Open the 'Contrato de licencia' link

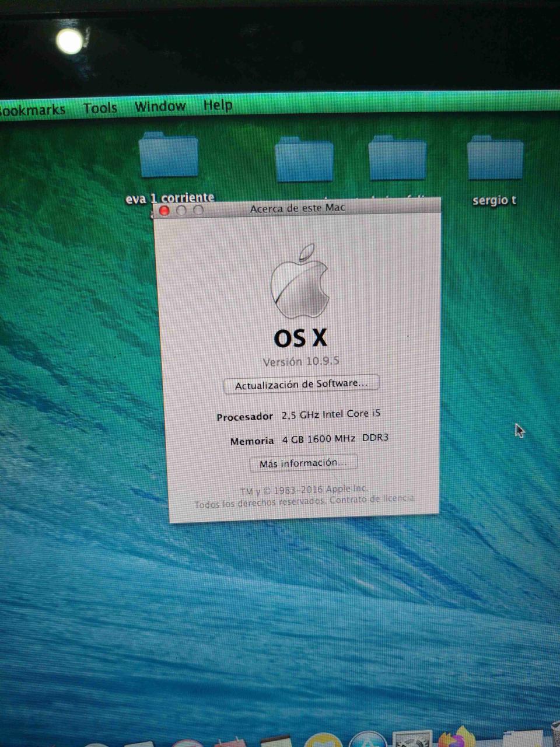[x=372, y=500]
